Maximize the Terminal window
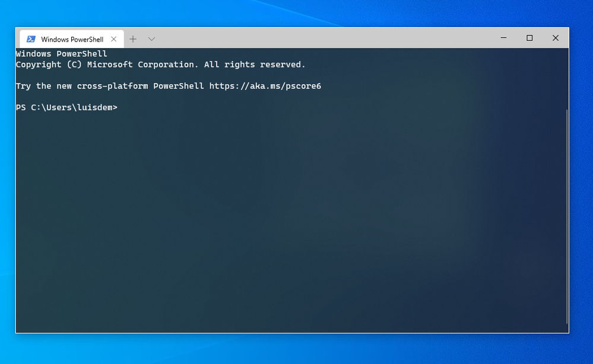The image size is (593, 364). click(529, 38)
